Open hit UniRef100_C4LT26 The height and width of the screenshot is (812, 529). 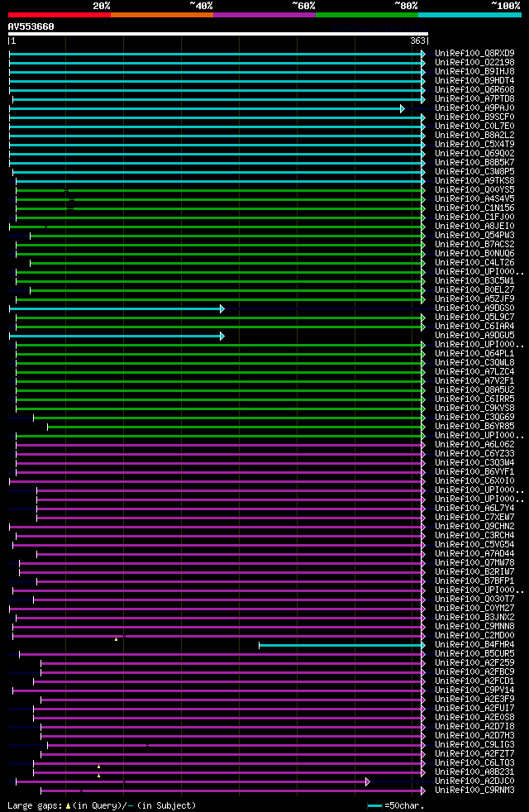coord(474,263)
